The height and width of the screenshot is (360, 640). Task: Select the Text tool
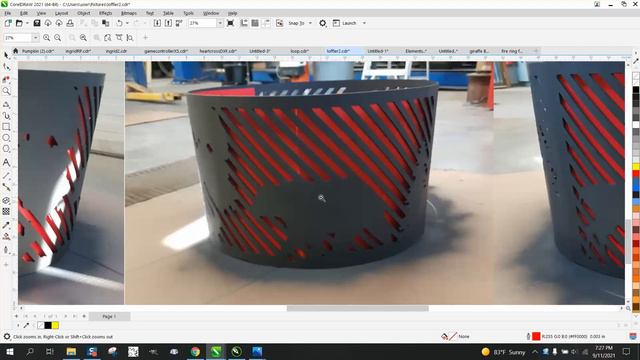coord(6,162)
